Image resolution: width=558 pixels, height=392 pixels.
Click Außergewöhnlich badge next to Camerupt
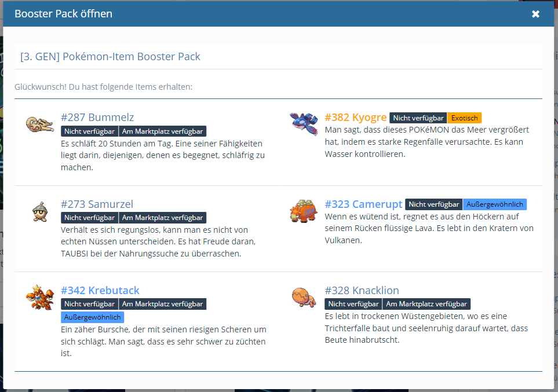click(494, 204)
